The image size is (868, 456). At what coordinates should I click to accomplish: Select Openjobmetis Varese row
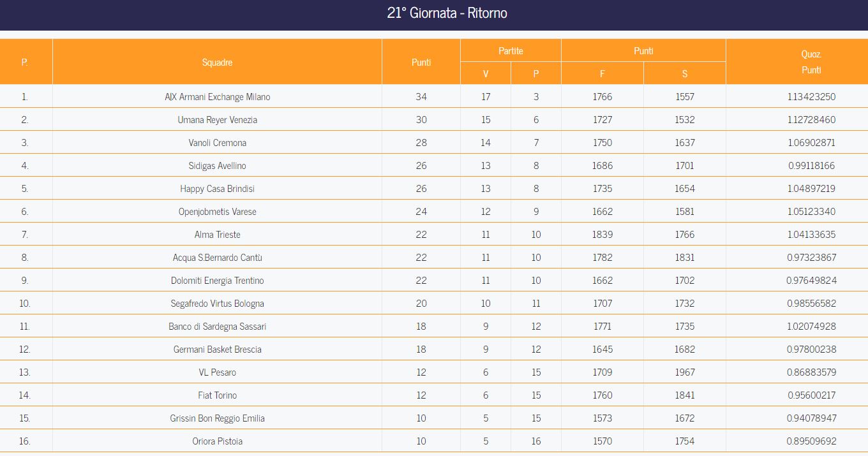pyautogui.click(x=434, y=211)
